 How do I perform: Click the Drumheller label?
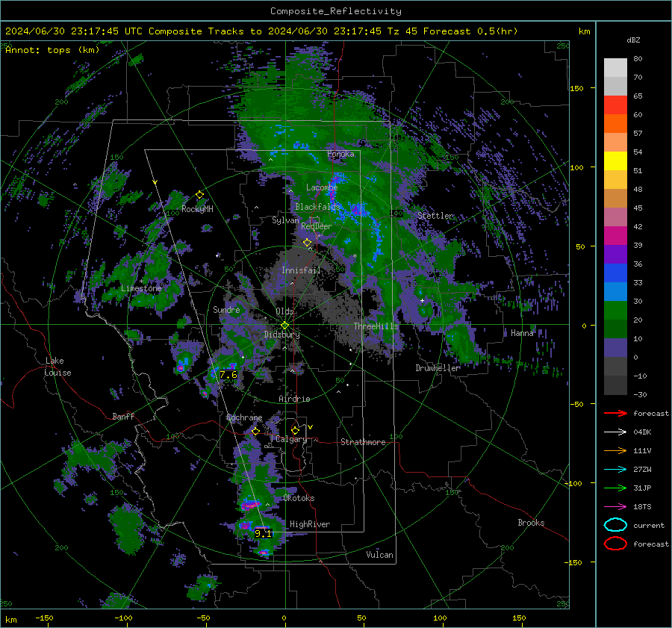pos(438,368)
